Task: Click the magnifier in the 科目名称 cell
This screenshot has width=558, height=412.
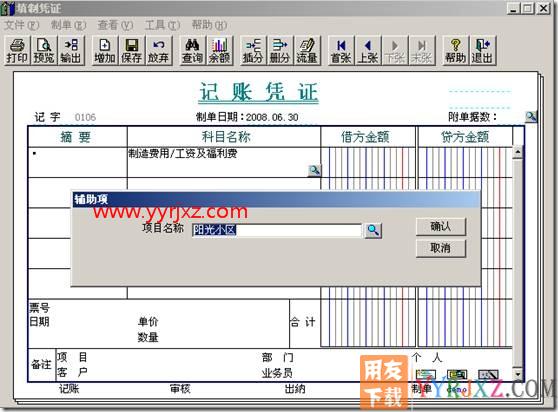Action: tap(314, 171)
